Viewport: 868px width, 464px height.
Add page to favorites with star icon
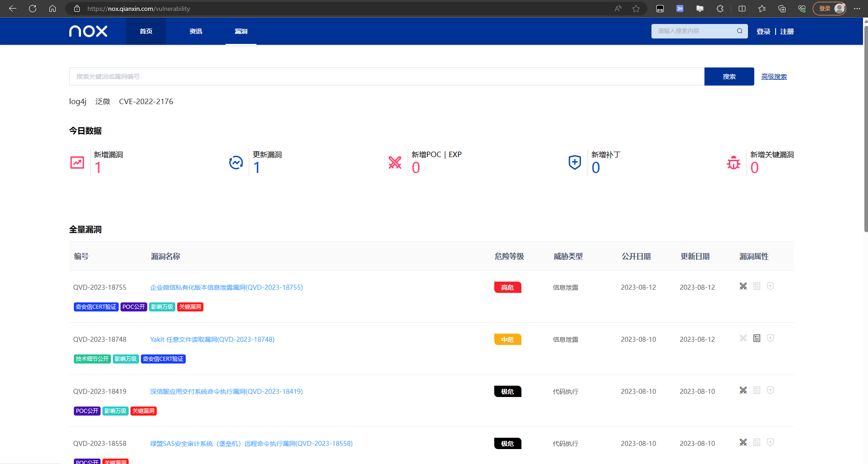click(x=636, y=9)
